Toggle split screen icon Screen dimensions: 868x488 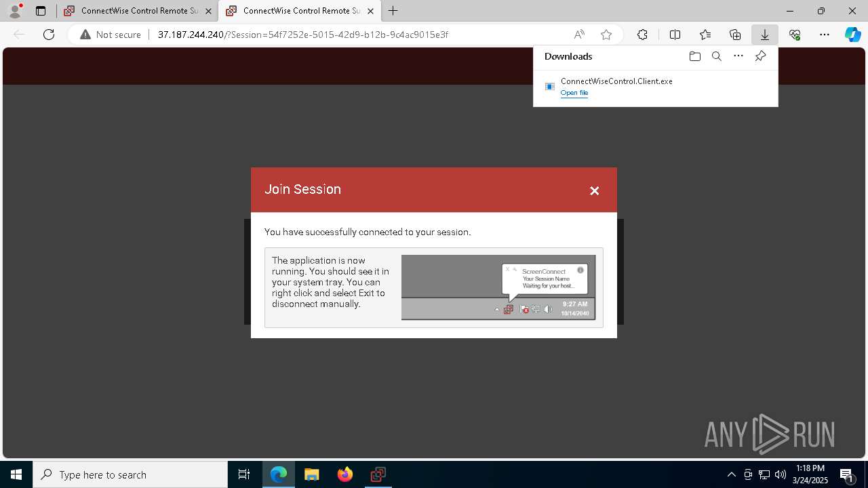coord(675,35)
